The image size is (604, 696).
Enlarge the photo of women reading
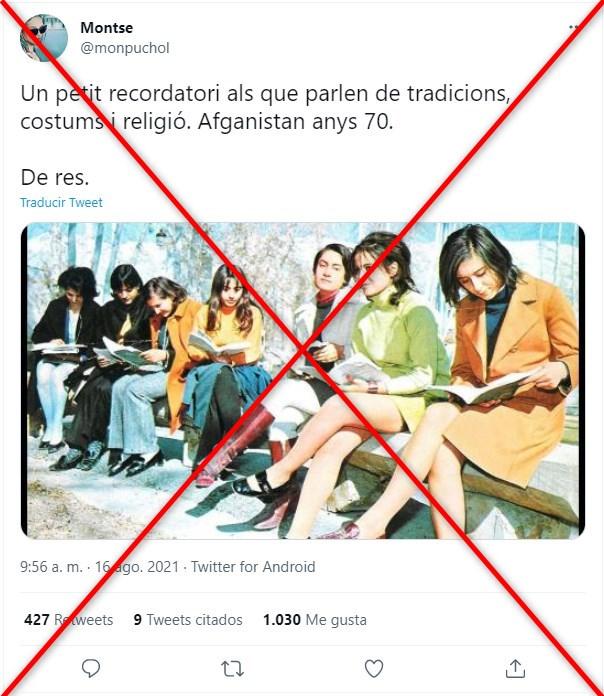click(303, 380)
